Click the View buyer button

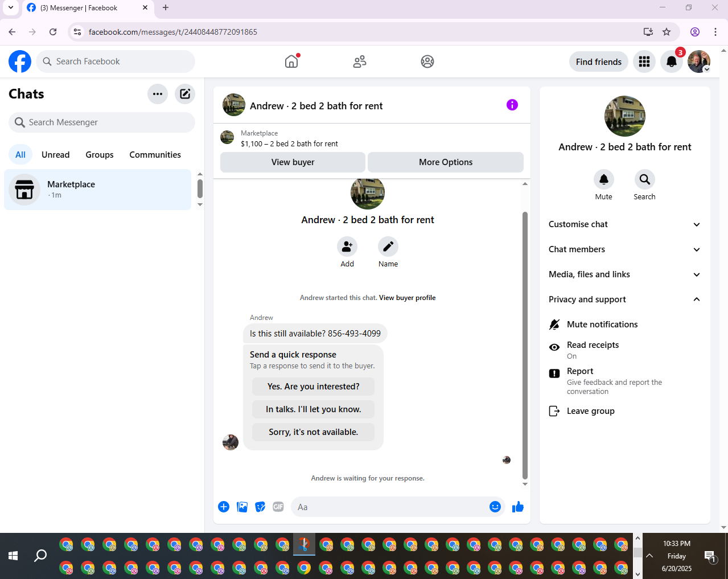tap(293, 162)
